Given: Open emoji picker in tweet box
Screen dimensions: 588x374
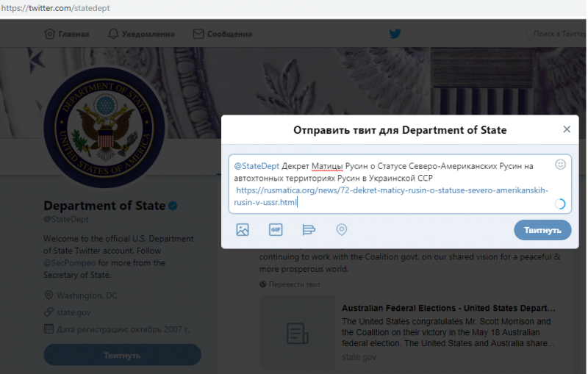Looking at the screenshot, I should pyautogui.click(x=560, y=165).
